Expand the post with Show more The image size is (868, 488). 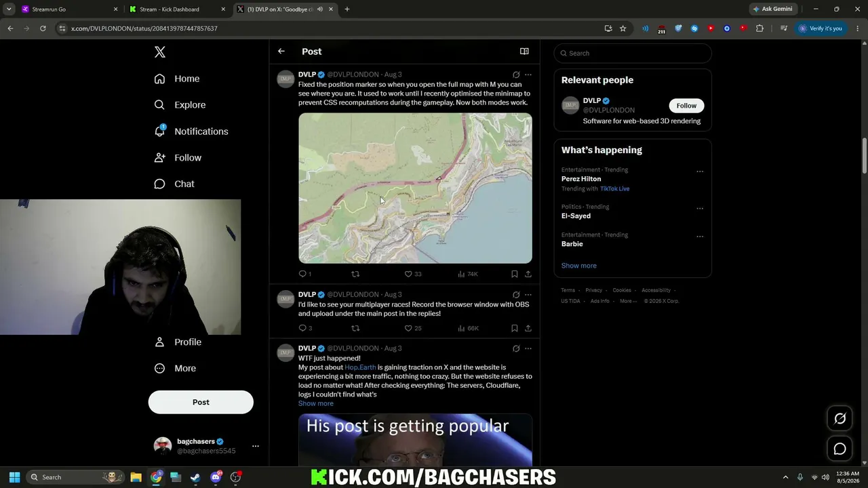316,404
